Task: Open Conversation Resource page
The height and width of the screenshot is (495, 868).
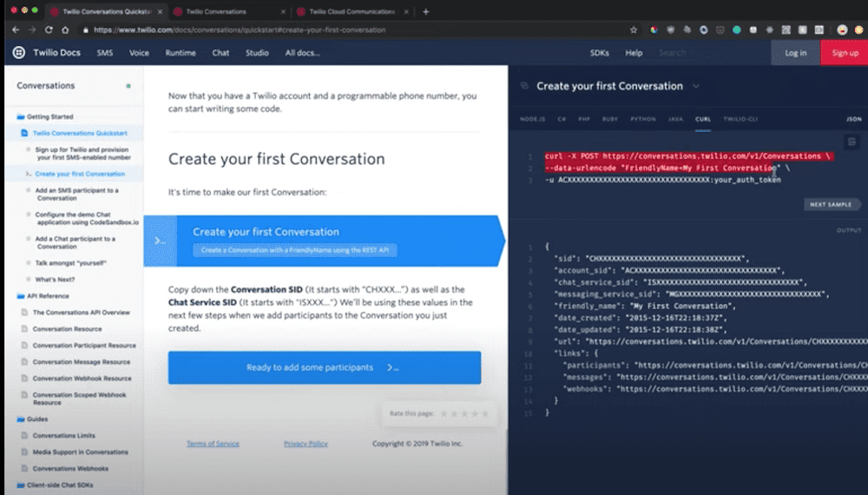Action: pos(67,329)
